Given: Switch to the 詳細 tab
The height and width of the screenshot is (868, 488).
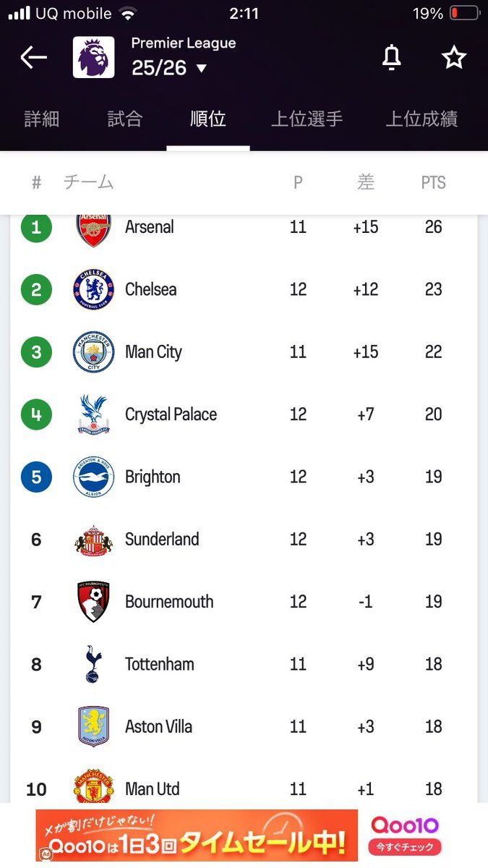Looking at the screenshot, I should (x=42, y=119).
